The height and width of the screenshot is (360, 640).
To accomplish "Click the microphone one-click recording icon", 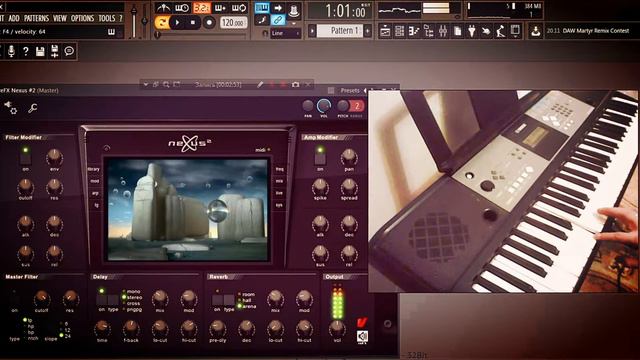I will [11, 51].
